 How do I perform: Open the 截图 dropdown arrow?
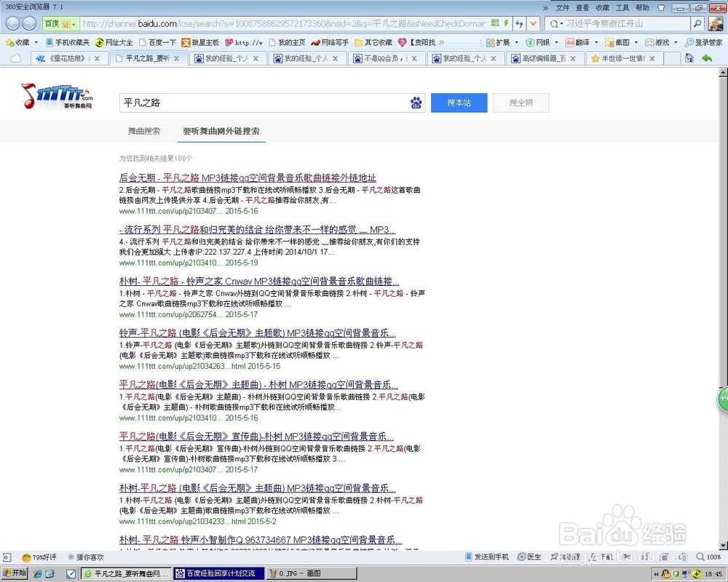pyautogui.click(x=635, y=42)
